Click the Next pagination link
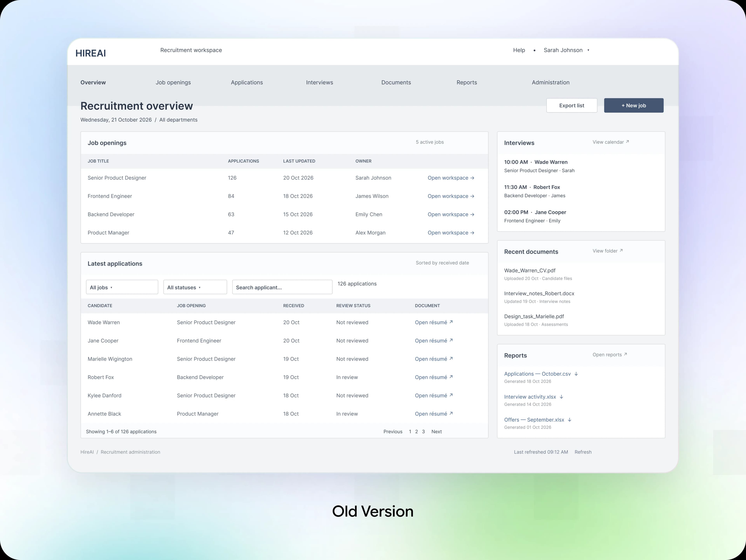Screen dimensions: 746x560 click(x=436, y=432)
